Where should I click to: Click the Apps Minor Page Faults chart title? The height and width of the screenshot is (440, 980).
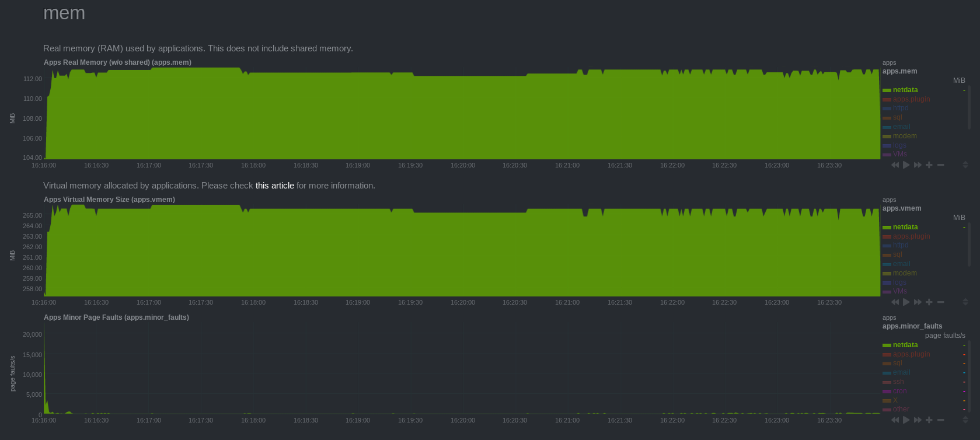point(116,317)
